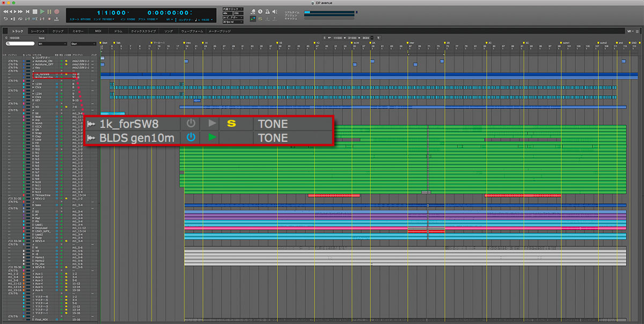
Task: Toggle play-enable on the Pad track
Action: pos(62,218)
